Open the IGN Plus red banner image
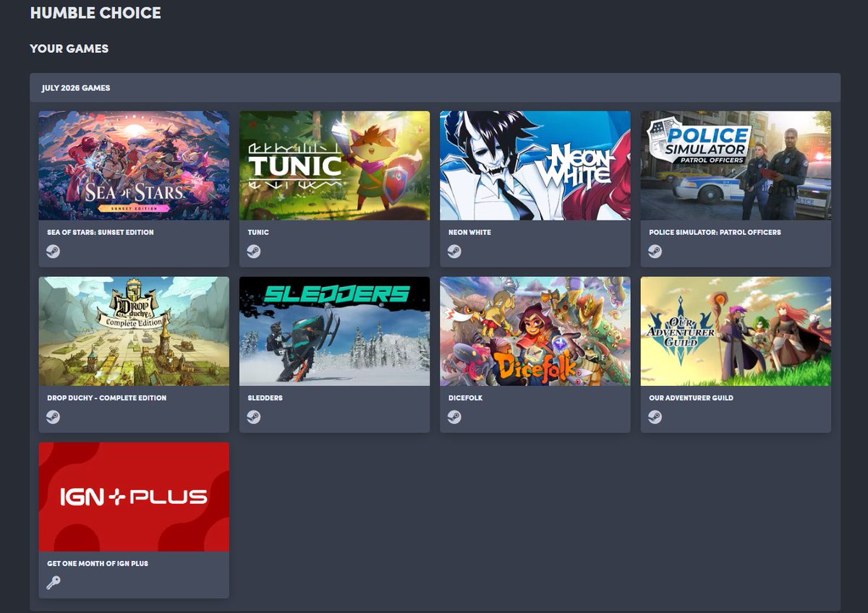Viewport: 868px width, 613px height. point(134,497)
